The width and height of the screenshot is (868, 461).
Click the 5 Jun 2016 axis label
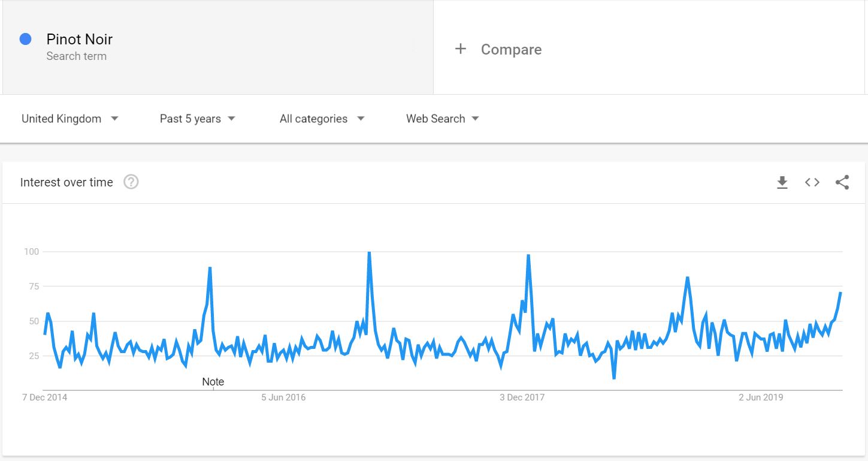point(283,397)
